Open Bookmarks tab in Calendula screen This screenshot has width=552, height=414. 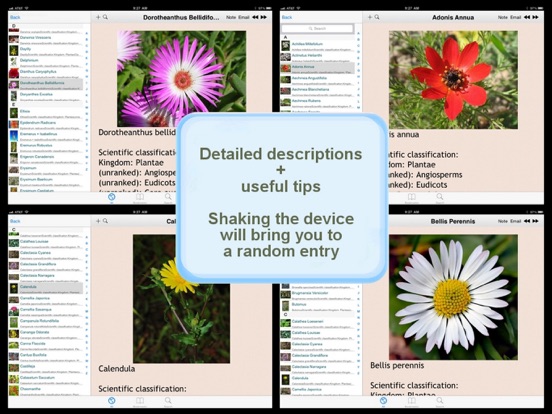point(140,401)
